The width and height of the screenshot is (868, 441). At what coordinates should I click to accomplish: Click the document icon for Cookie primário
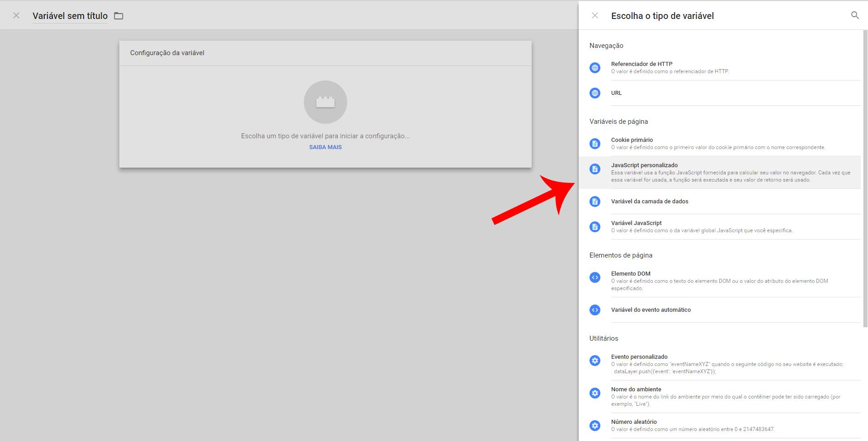[595, 144]
